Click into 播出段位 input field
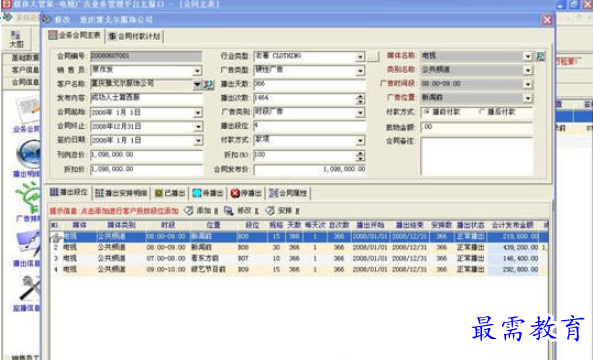Viewport: 593px width, 360px height. [x=309, y=126]
